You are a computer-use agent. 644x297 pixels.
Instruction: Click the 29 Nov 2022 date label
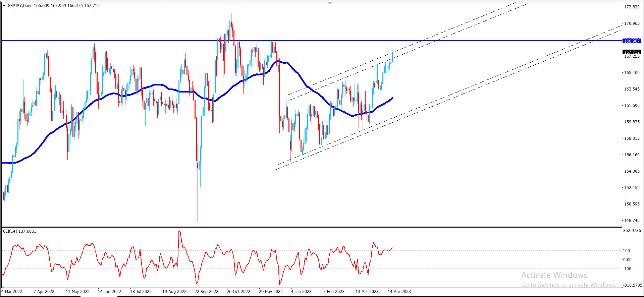click(x=271, y=291)
